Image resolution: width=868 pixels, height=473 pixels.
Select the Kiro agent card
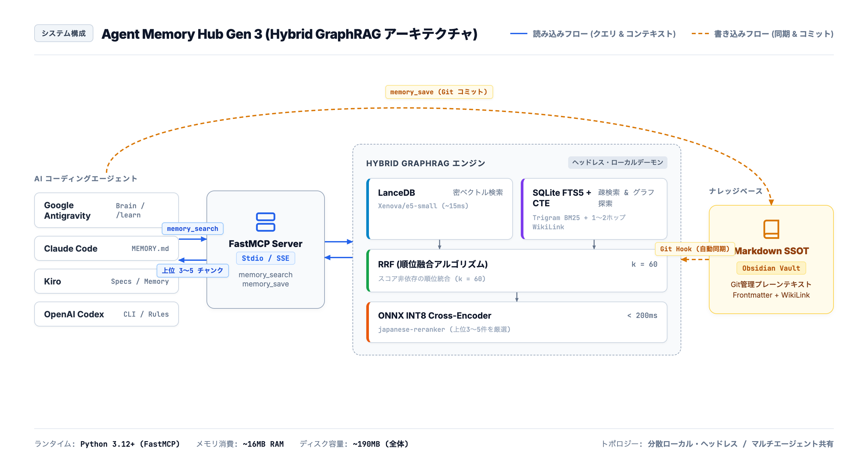click(x=107, y=282)
